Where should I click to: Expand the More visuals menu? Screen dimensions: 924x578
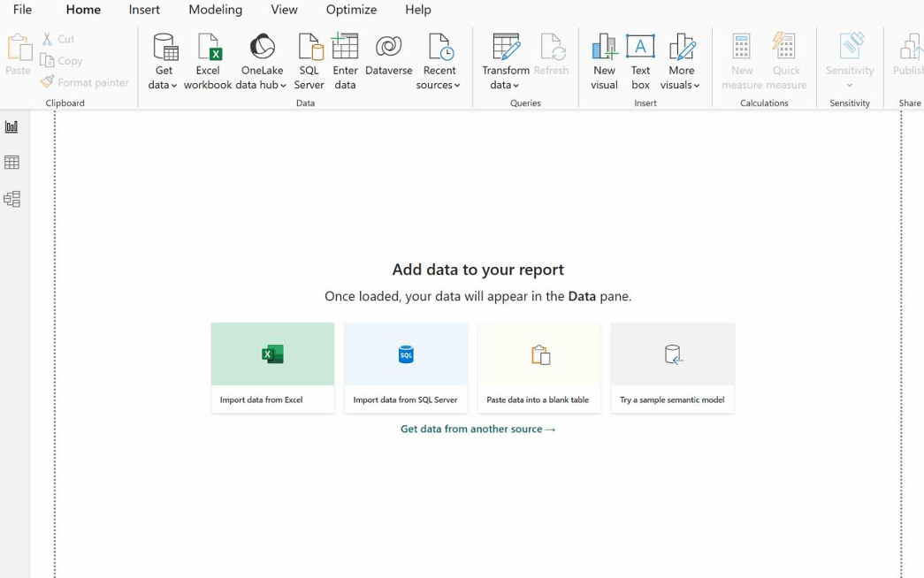tap(681, 62)
